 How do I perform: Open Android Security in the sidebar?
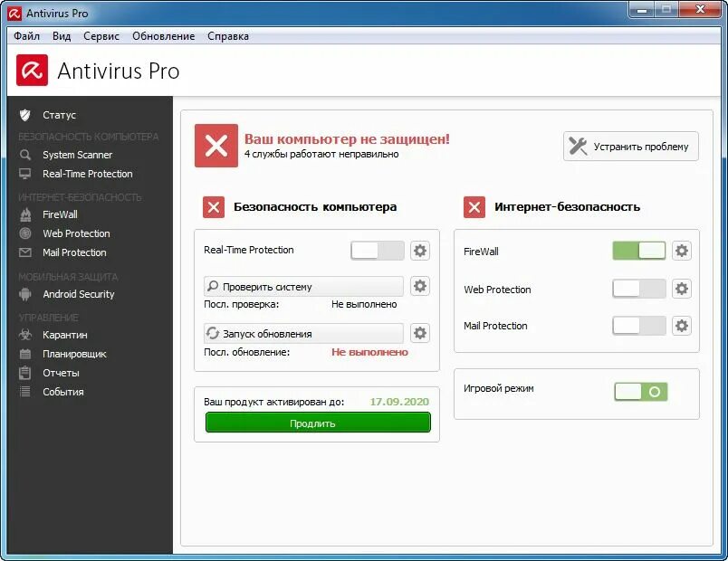tap(79, 294)
